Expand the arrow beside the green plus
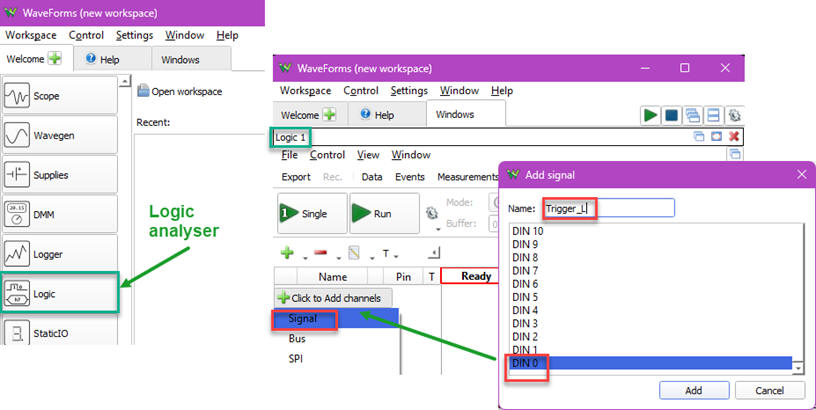Viewport: 816px width, 410px height. pyautogui.click(x=303, y=256)
